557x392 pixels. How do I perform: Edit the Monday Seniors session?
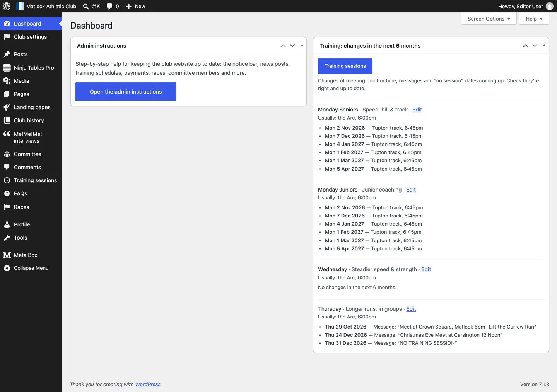click(417, 110)
